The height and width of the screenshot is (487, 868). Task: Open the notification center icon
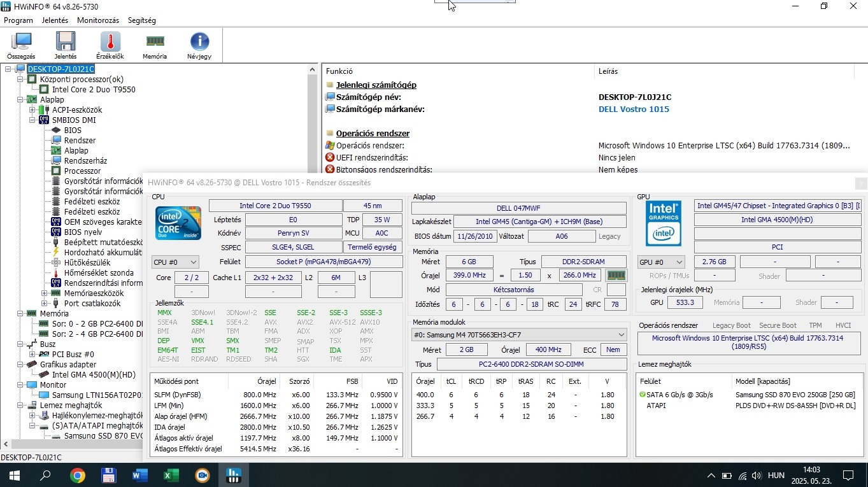coord(848,476)
